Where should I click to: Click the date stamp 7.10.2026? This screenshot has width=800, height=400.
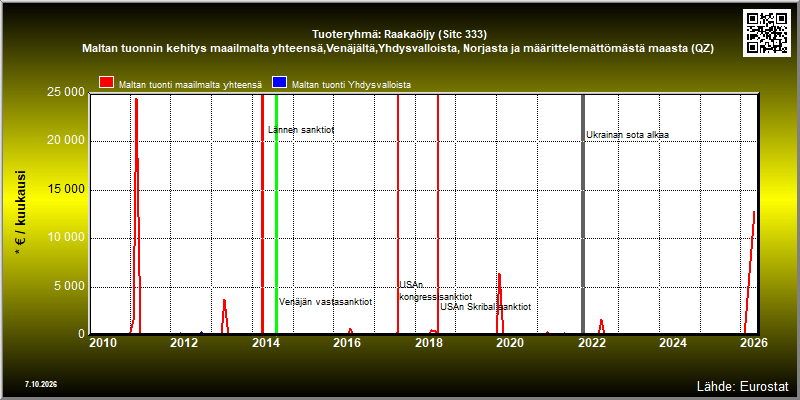point(41,384)
